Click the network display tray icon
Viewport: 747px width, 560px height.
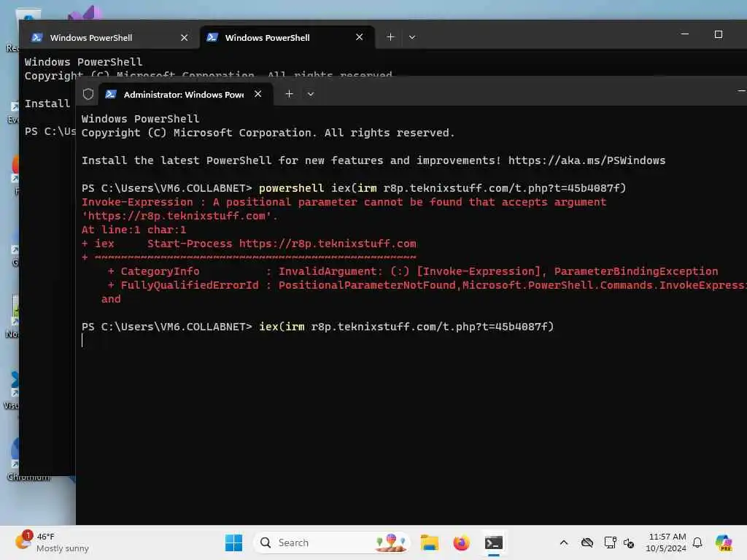point(609,542)
